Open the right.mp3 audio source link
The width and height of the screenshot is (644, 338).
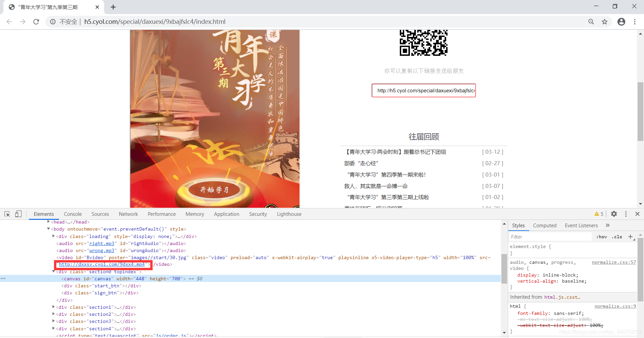pyautogui.click(x=102, y=243)
